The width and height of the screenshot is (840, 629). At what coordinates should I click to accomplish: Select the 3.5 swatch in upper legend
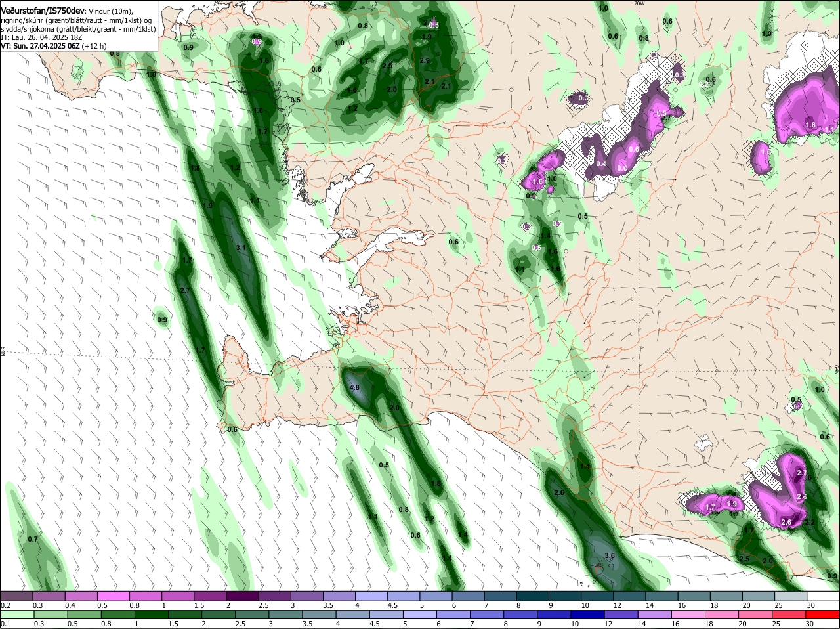click(339, 596)
